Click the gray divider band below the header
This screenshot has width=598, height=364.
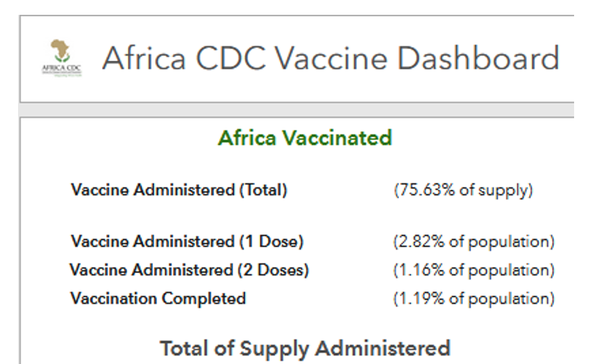click(297, 110)
